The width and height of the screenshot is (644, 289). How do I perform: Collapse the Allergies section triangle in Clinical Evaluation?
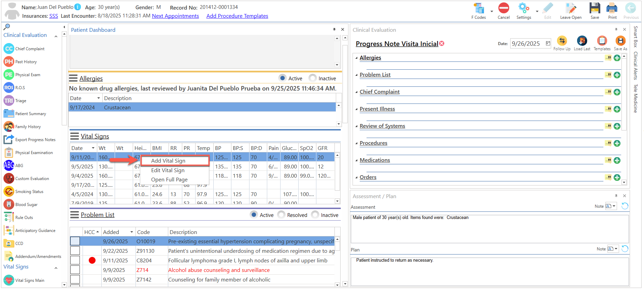click(356, 58)
